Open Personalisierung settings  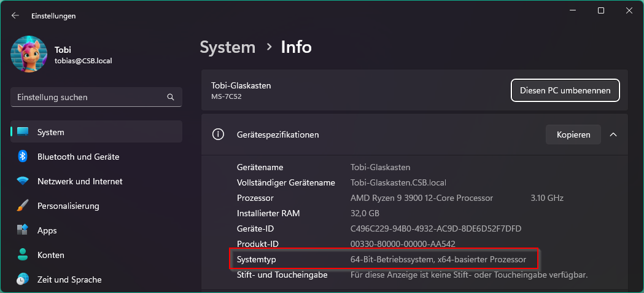click(x=96, y=206)
